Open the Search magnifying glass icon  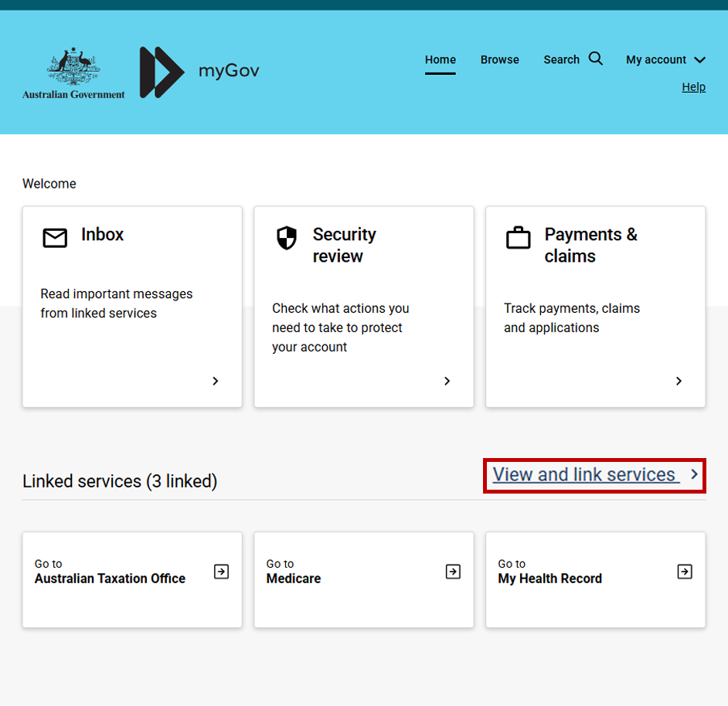[595, 58]
